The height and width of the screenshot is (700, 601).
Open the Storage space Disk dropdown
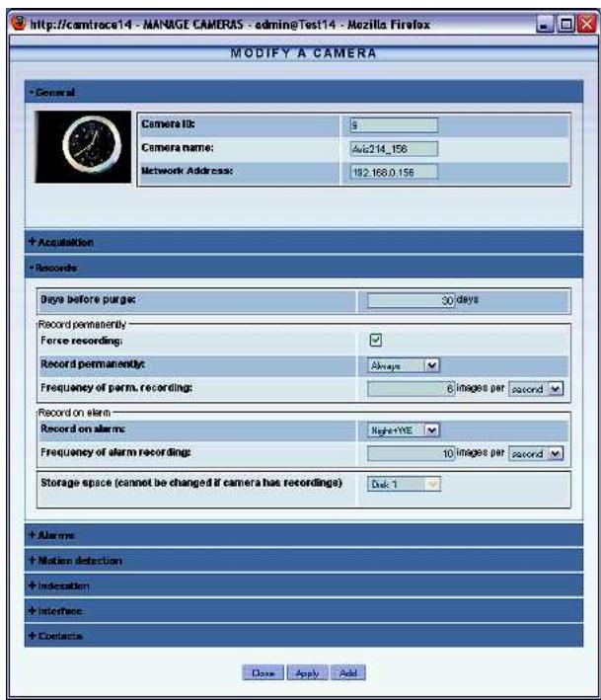click(x=404, y=484)
